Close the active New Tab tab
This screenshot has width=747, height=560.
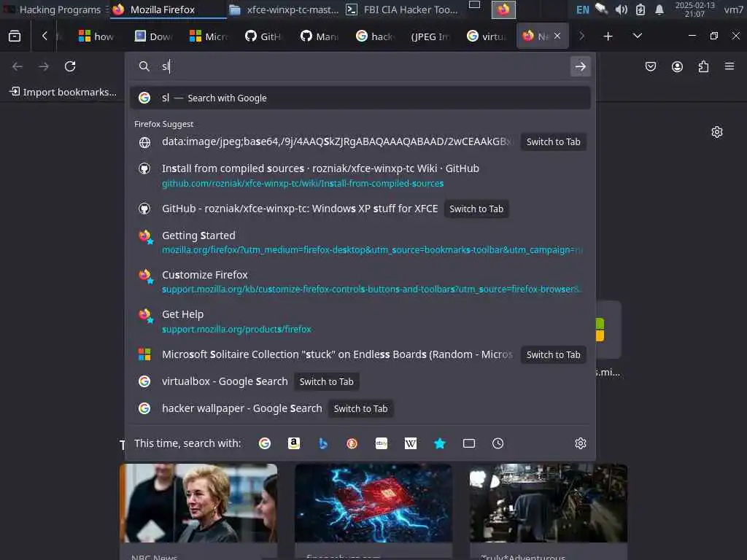click(557, 36)
